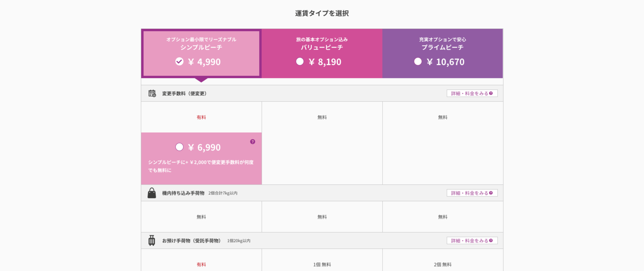
Task: Click the handbag icon beside 機内持ち込み手荷物
Action: tap(152, 193)
